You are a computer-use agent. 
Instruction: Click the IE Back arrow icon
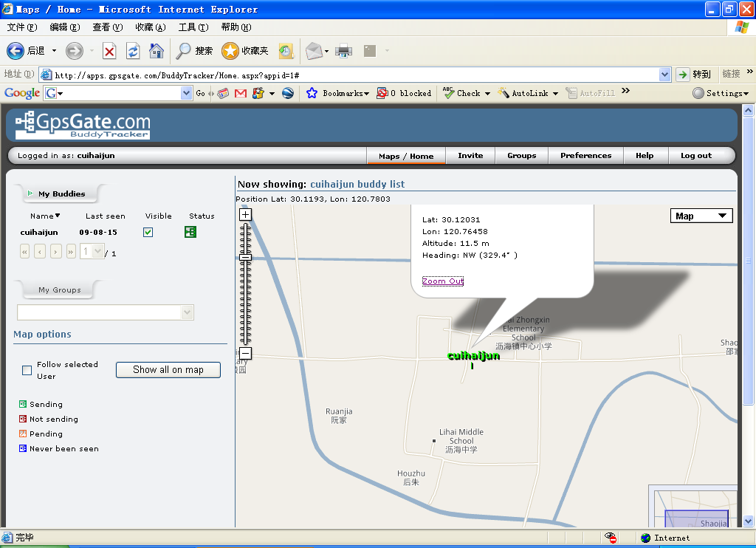click(x=15, y=51)
